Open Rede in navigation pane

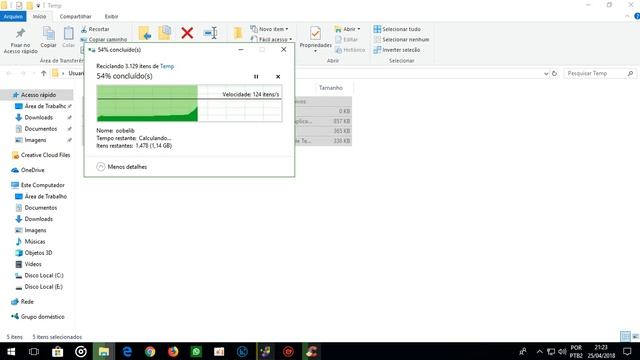point(23,302)
